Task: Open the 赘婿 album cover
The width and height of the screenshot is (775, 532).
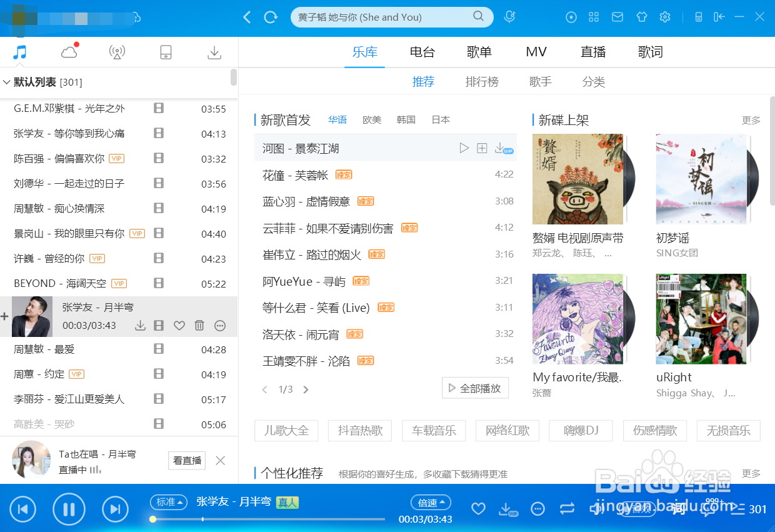Action: tap(578, 179)
